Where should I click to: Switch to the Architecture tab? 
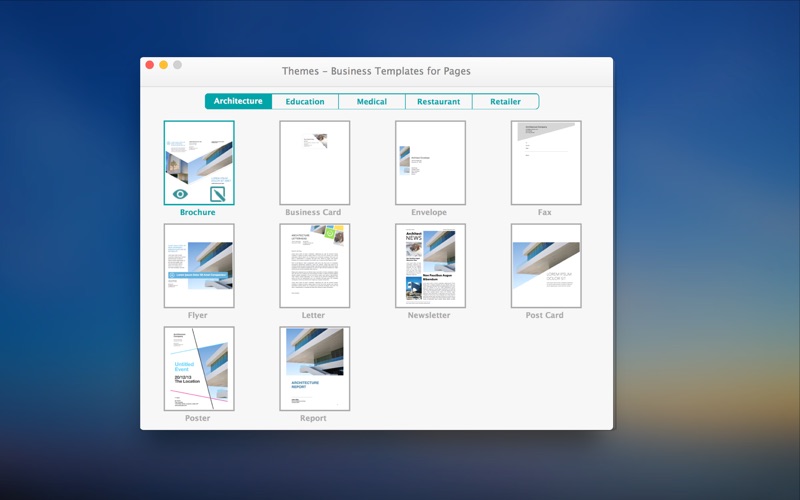tap(238, 101)
